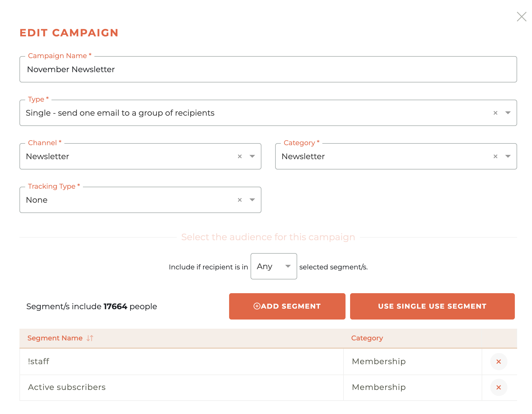
Task: Remove the !staff segment
Action: tap(499, 362)
